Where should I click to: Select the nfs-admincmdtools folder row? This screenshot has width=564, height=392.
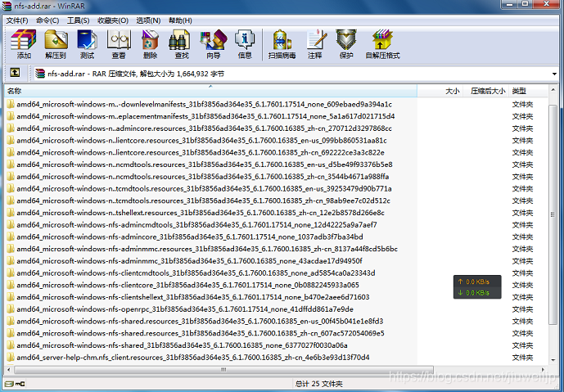(196, 225)
